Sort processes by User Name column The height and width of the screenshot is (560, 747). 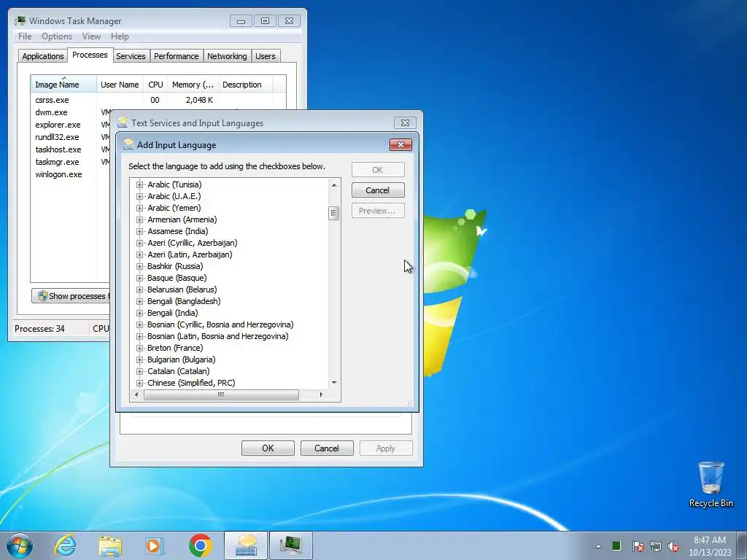click(x=120, y=85)
